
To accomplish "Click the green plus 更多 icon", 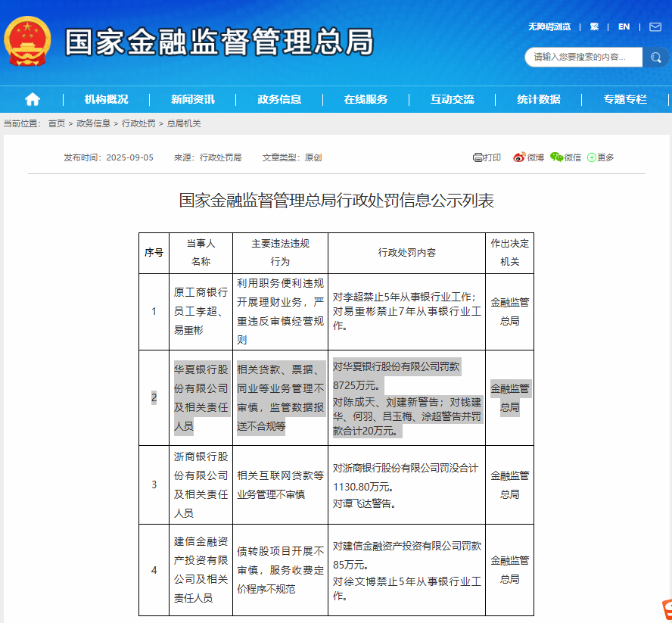I will [592, 157].
